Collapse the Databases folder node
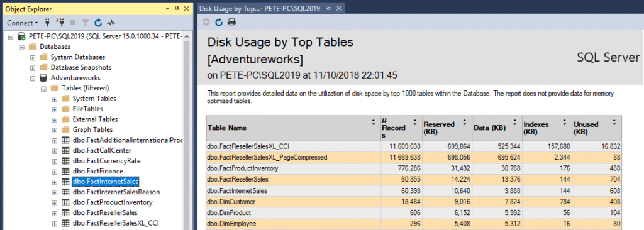The width and height of the screenshot is (644, 230). click(22, 47)
